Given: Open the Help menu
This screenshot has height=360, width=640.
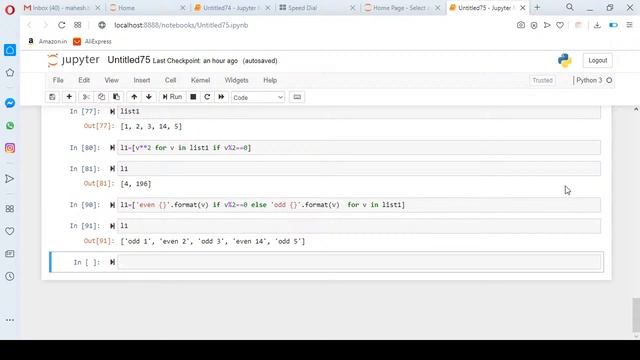Looking at the screenshot, I should pos(270,80).
